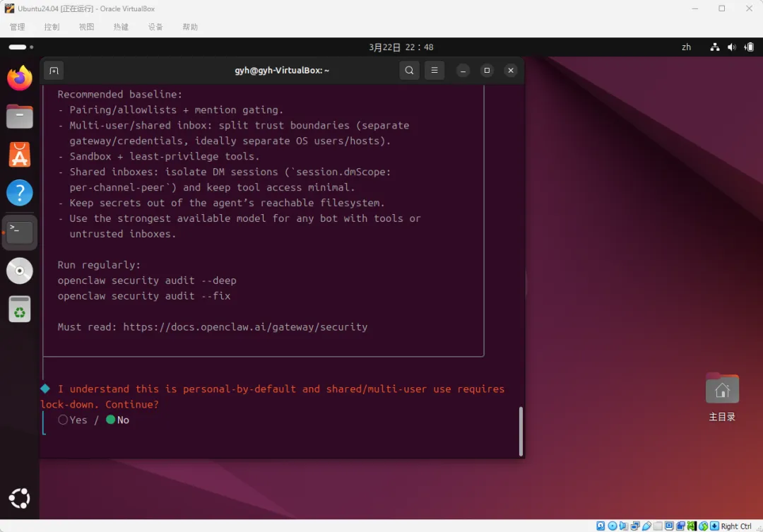Open the 视图 menu in VirtualBox
763x532 pixels.
click(x=87, y=27)
